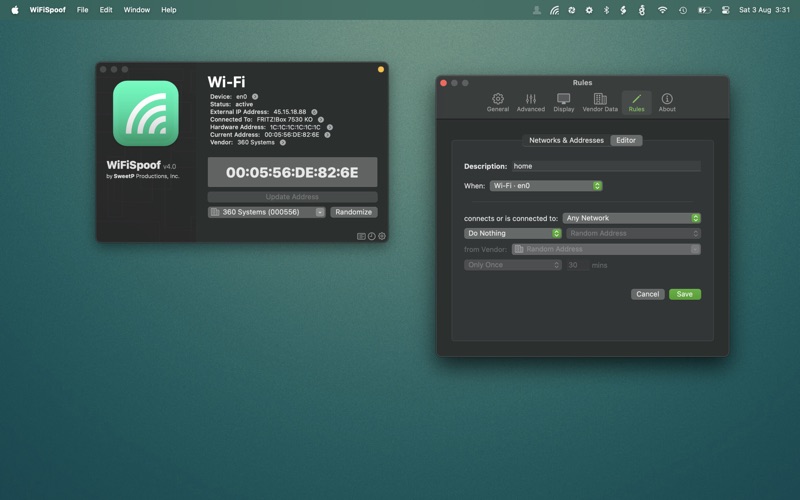Click the SweetP Productions, Inc. text

pyautogui.click(x=146, y=176)
